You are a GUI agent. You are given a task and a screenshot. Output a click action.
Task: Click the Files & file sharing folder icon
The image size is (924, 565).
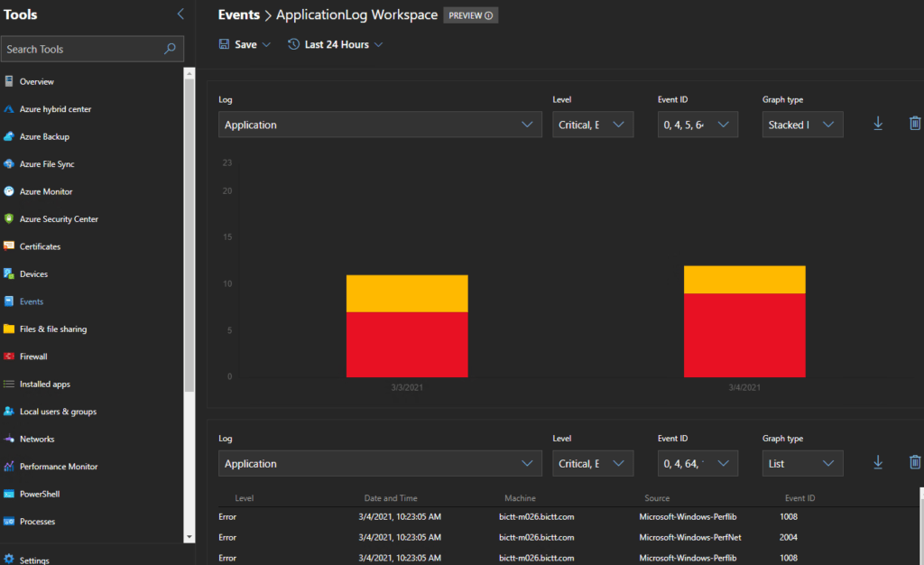(x=9, y=329)
